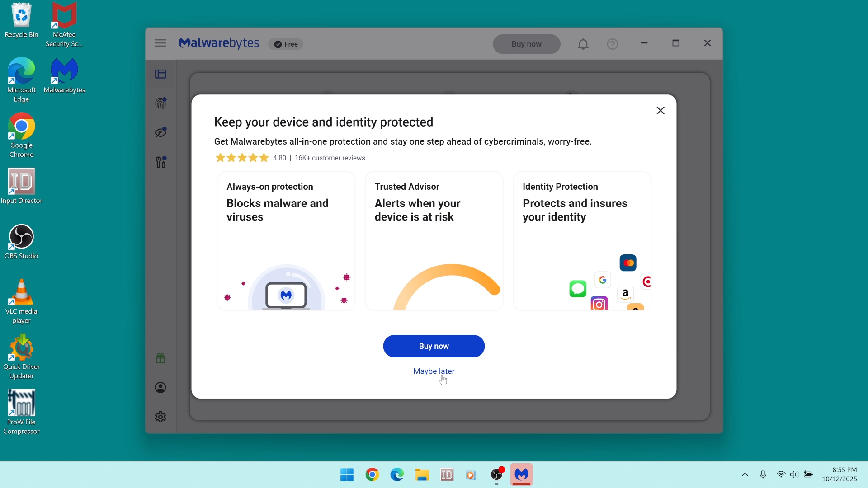The image size is (868, 488).
Task: Open the media player taskbar icon
Action: point(472,474)
